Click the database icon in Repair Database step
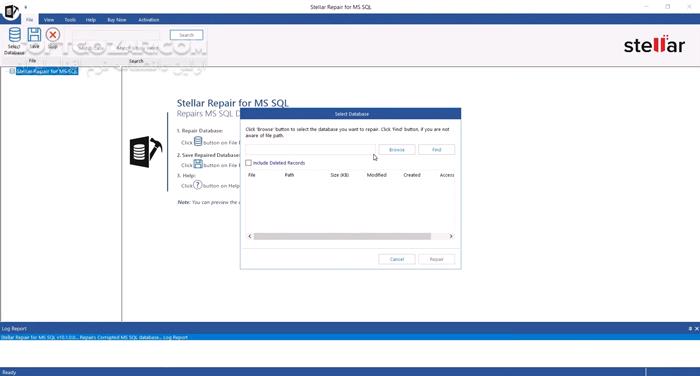This screenshot has width=700, height=376. [198, 142]
